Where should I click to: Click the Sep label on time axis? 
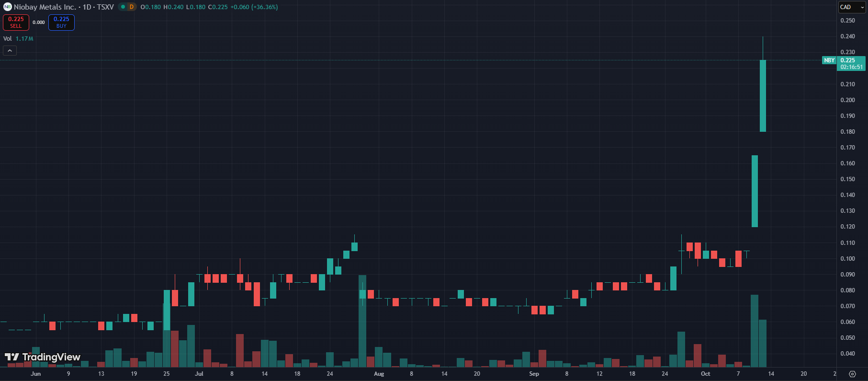coord(534,374)
